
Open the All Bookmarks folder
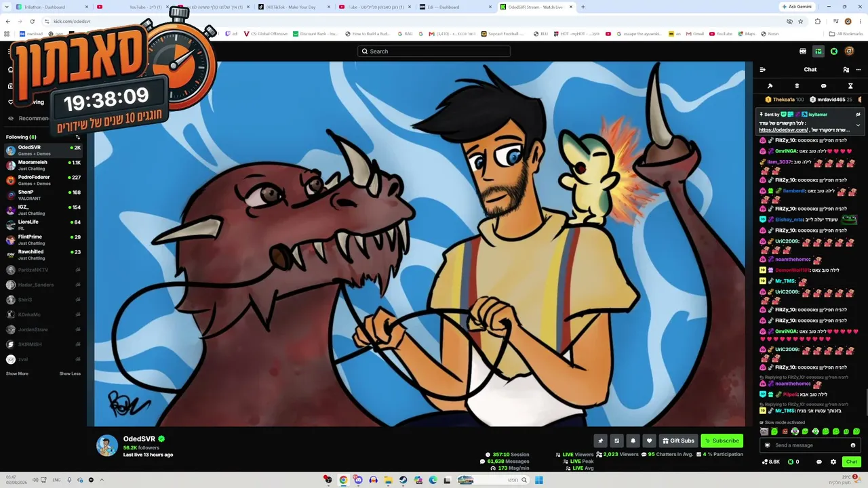pos(846,34)
